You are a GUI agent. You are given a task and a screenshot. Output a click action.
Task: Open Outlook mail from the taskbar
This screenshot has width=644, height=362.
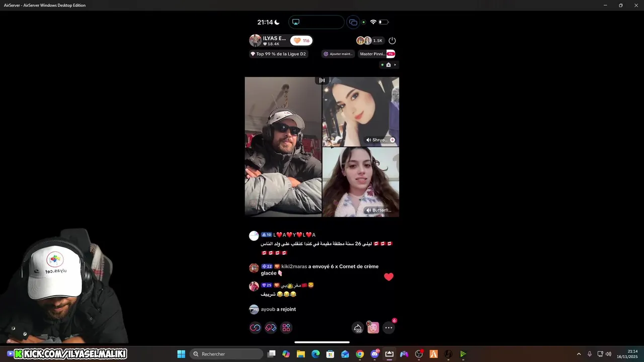click(345, 354)
